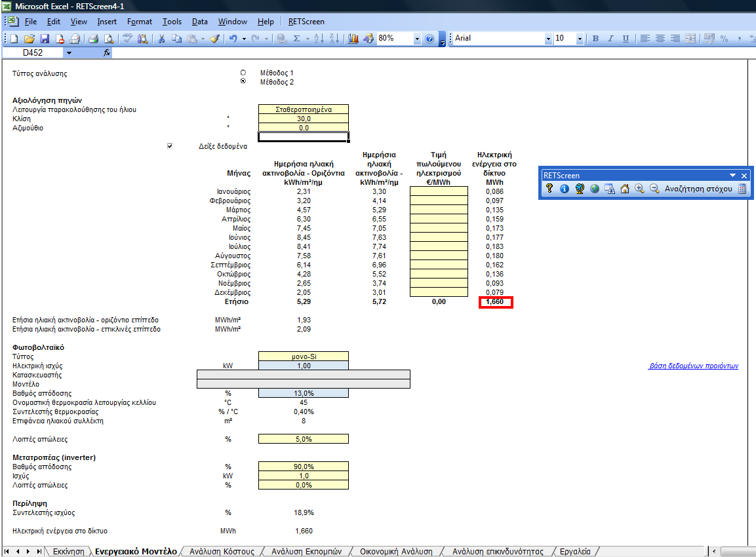Viewport: 756px width, 557px height.
Task: Open the font size dropdown
Action: click(580, 39)
